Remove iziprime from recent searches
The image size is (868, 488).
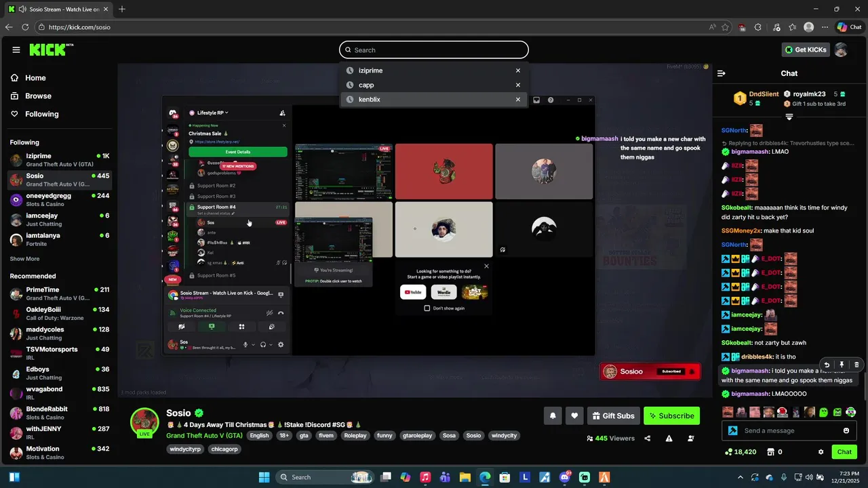[x=518, y=70]
